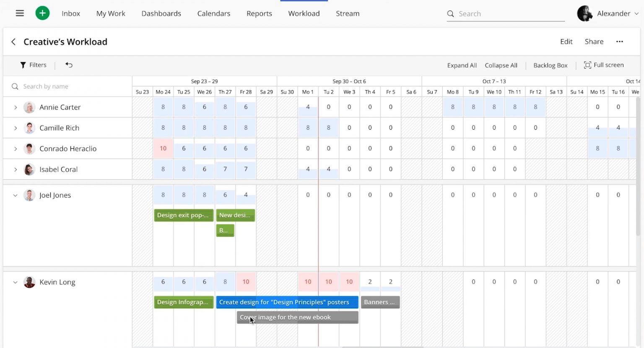Toggle expand arrow for Camille Rich
This screenshot has height=348, width=644.
click(16, 128)
